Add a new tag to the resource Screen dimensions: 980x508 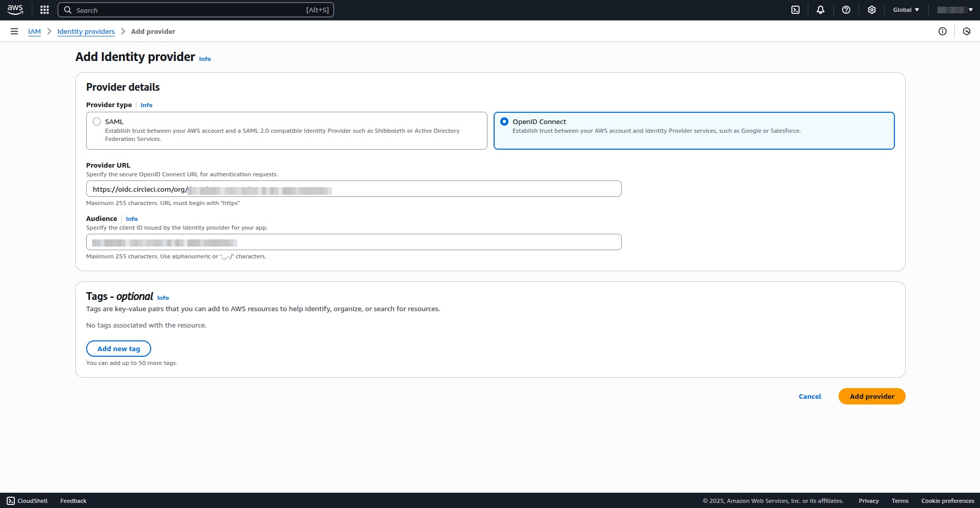tap(118, 349)
